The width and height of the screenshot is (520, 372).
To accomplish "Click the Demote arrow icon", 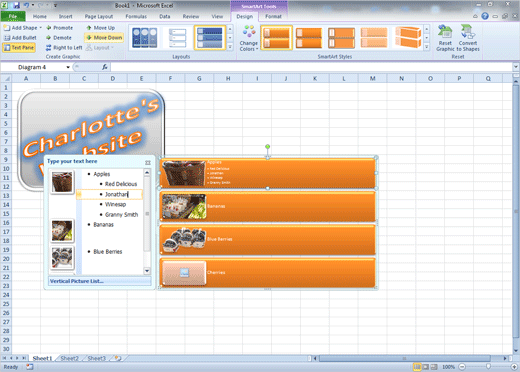I will pos(49,38).
